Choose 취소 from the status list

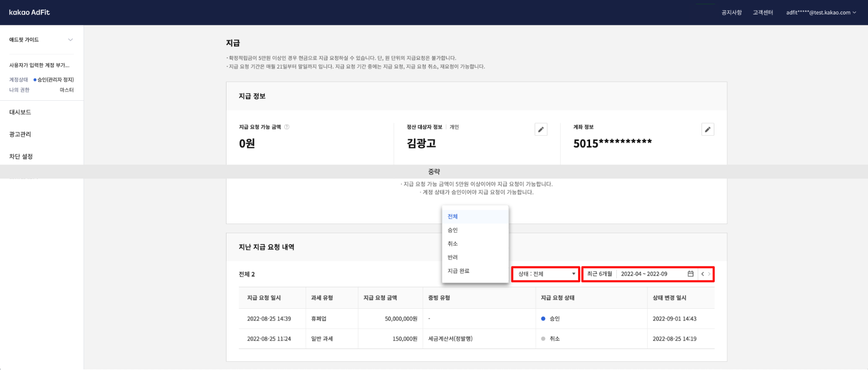(x=453, y=244)
